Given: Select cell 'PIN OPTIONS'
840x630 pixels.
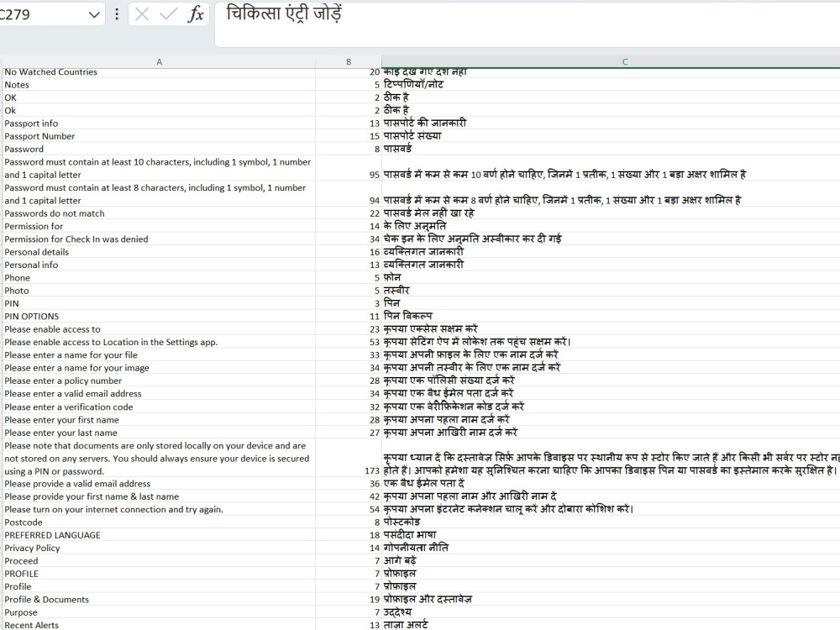Looking at the screenshot, I should (x=159, y=316).
